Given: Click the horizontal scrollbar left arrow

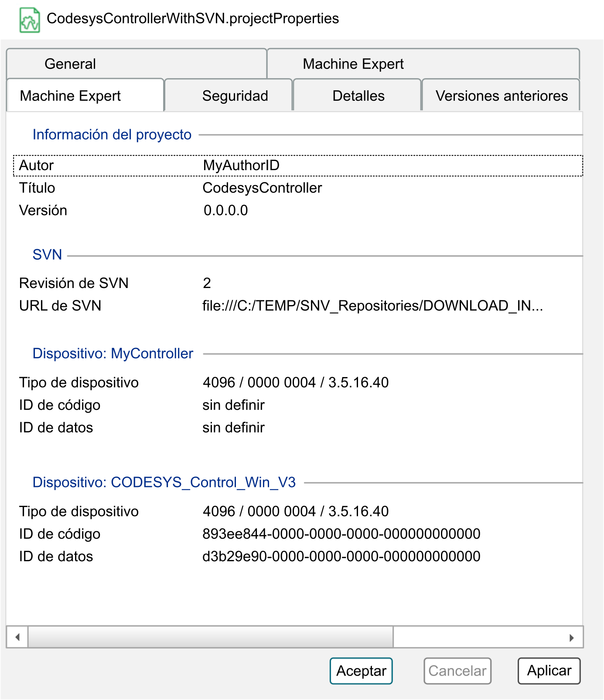Looking at the screenshot, I should (x=17, y=637).
